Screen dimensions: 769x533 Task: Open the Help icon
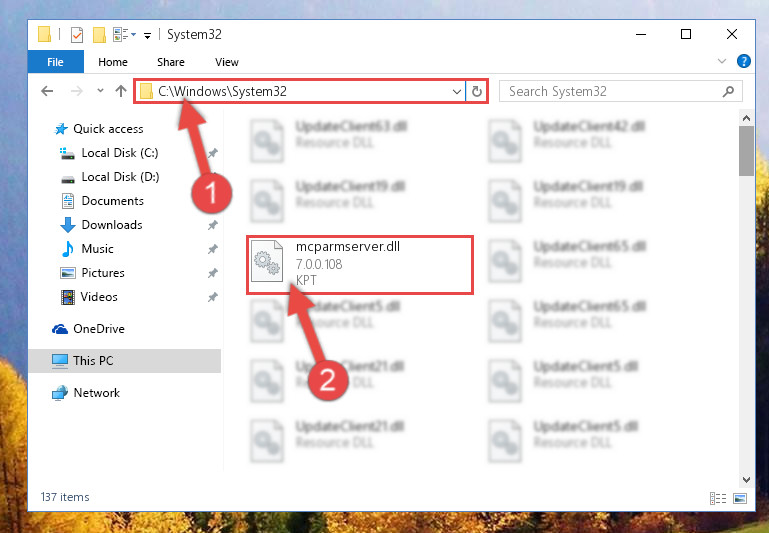click(x=743, y=61)
